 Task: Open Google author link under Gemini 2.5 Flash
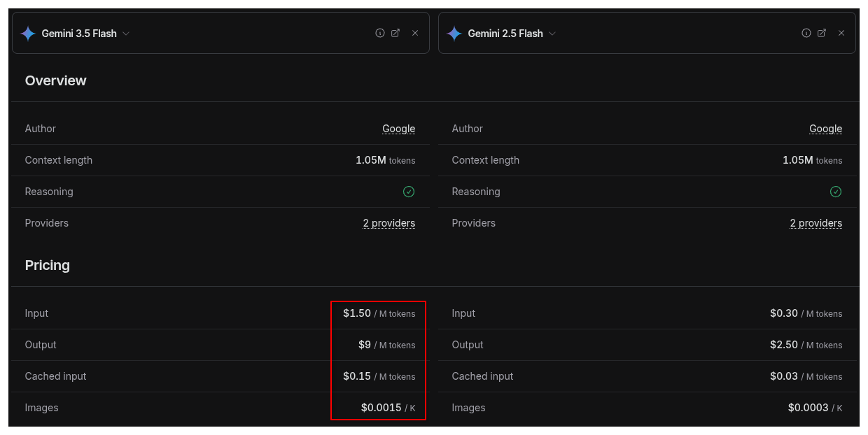[x=826, y=129]
